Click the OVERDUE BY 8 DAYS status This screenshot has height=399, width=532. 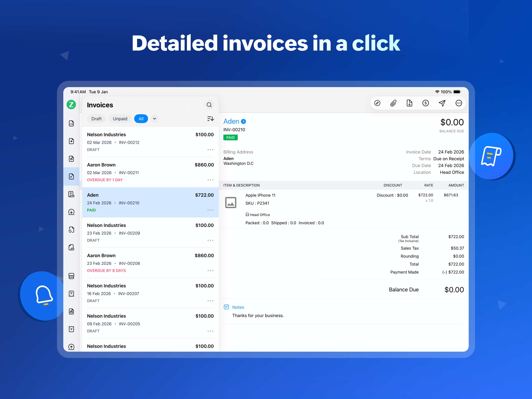click(106, 270)
